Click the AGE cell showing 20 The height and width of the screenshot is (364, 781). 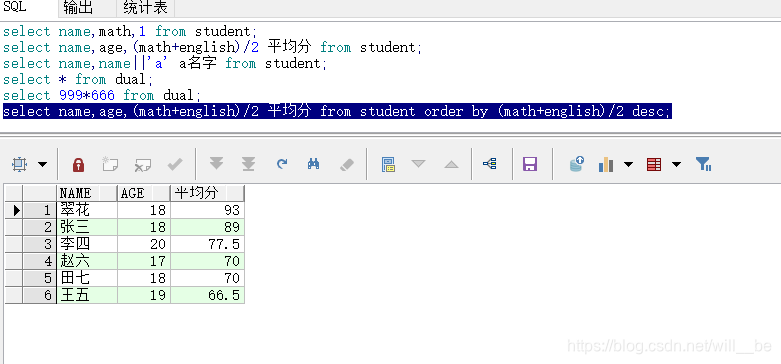(x=144, y=244)
